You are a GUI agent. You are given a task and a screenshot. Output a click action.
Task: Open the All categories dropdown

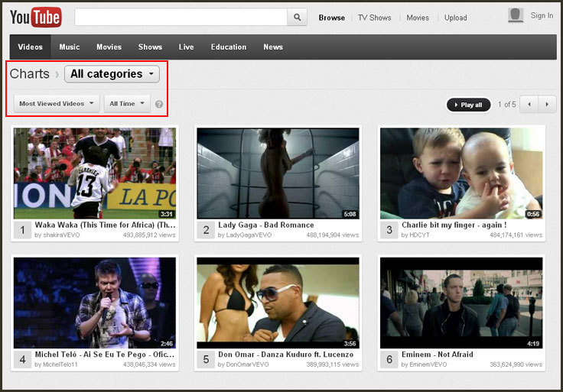coord(112,74)
